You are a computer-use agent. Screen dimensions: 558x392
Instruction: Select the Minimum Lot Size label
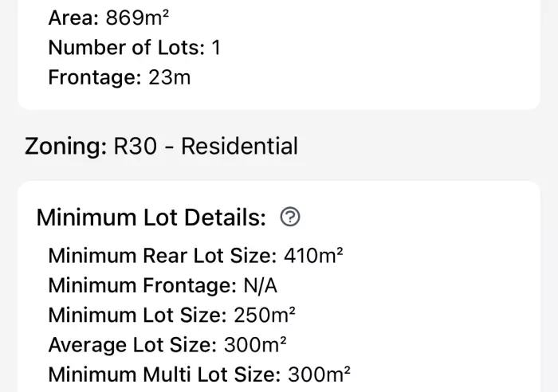point(137,316)
